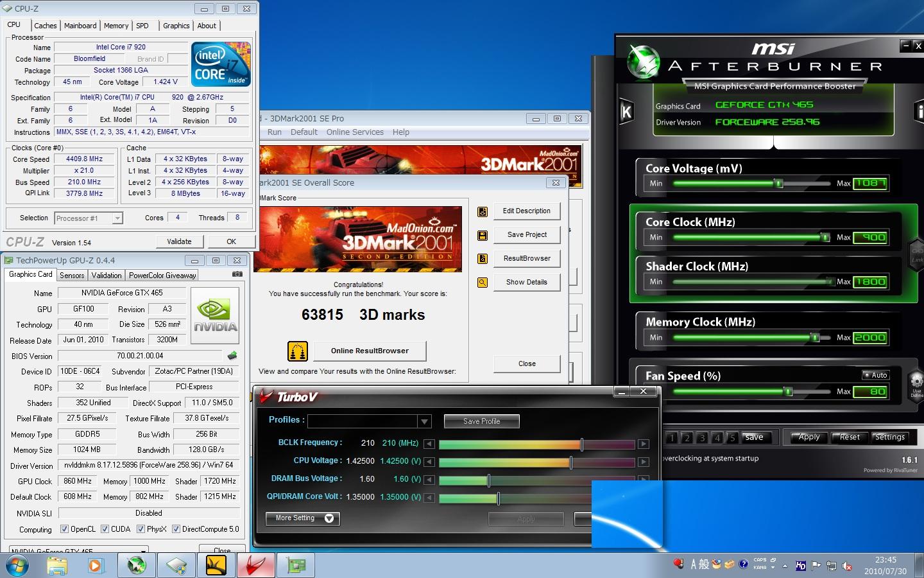Switch to CPU-Z Mainboard tab
The height and width of the screenshot is (578, 924).
tap(80, 26)
